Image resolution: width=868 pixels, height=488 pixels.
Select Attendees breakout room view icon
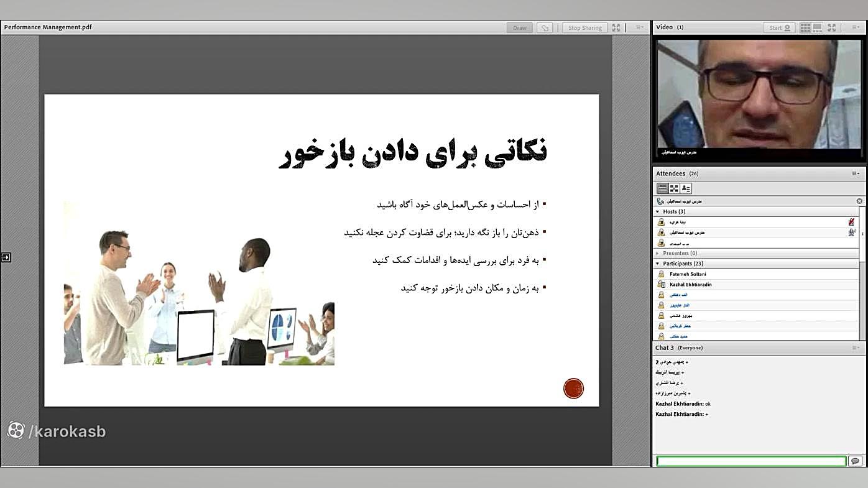pos(674,188)
